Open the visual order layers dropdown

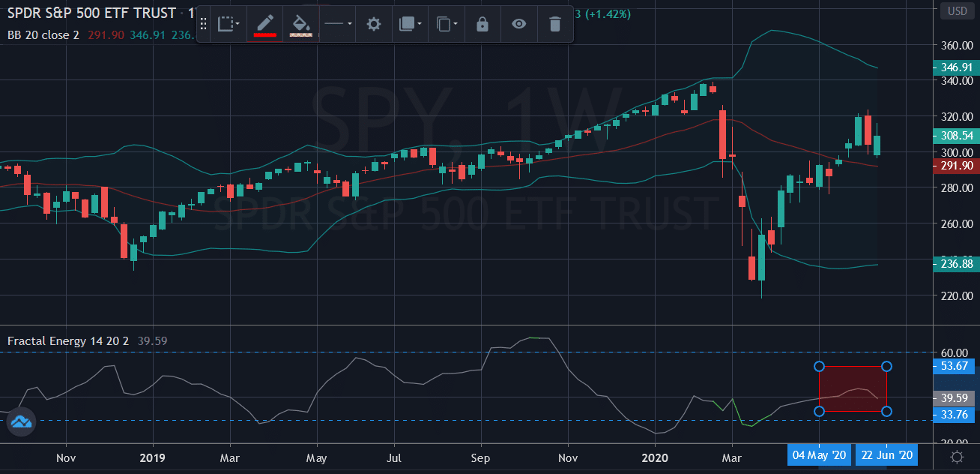click(x=410, y=24)
